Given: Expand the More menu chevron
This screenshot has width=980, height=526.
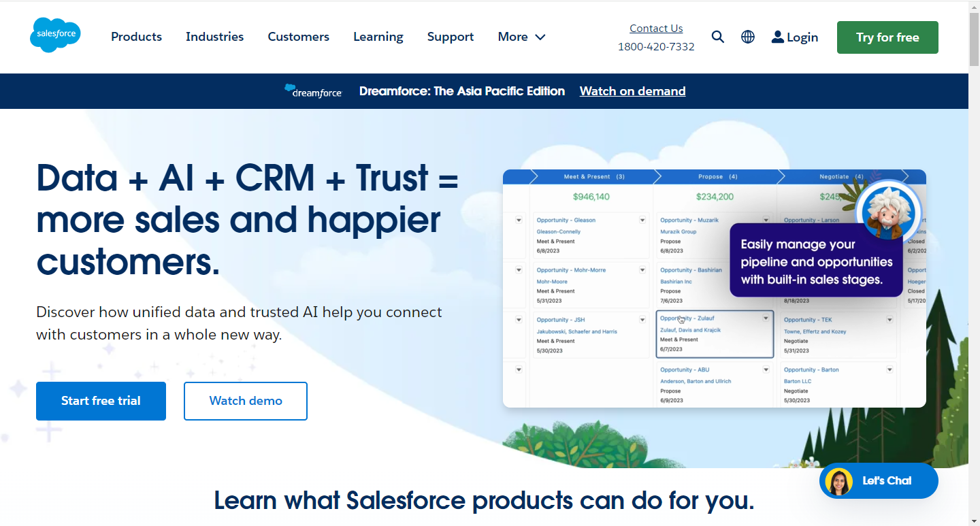Looking at the screenshot, I should tap(540, 37).
